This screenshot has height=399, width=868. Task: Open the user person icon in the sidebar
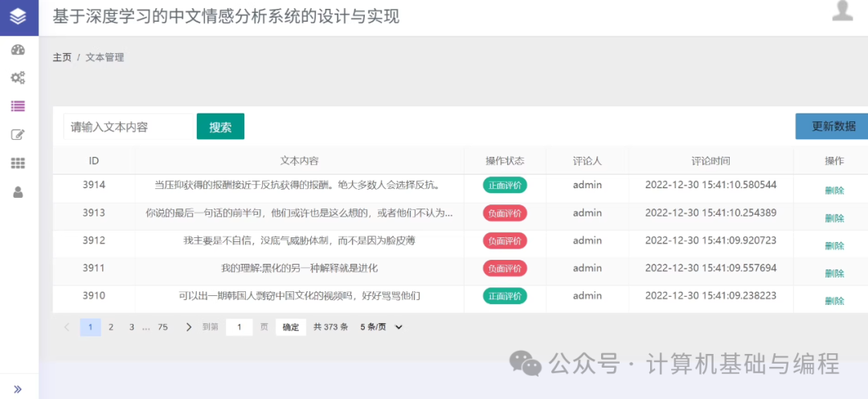click(x=18, y=192)
